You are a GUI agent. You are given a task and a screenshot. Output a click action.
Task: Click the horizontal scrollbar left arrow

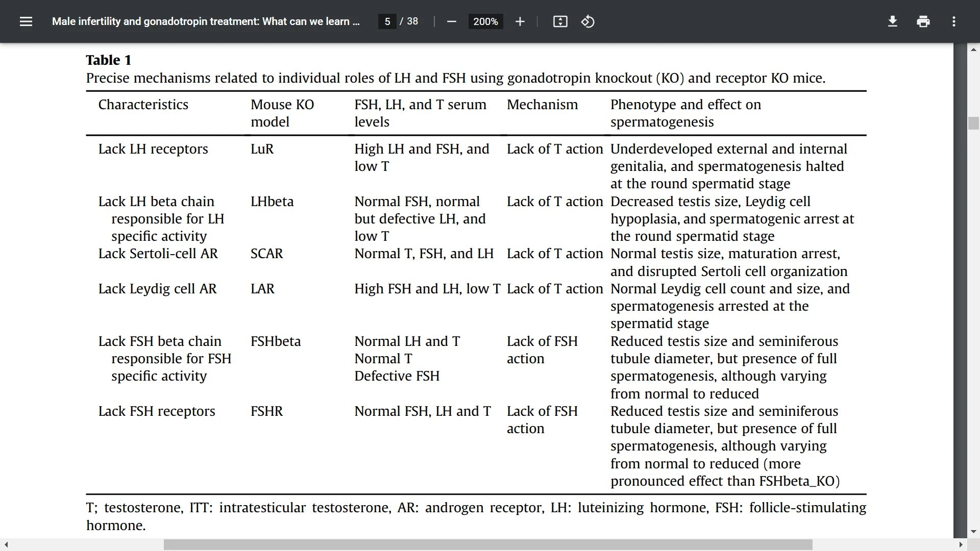[x=6, y=544]
